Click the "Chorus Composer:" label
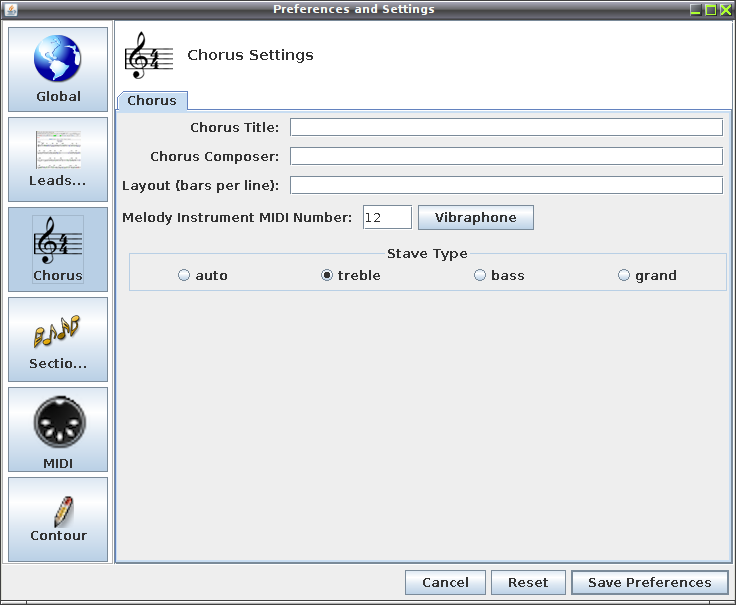The image size is (736, 605). tap(215, 157)
